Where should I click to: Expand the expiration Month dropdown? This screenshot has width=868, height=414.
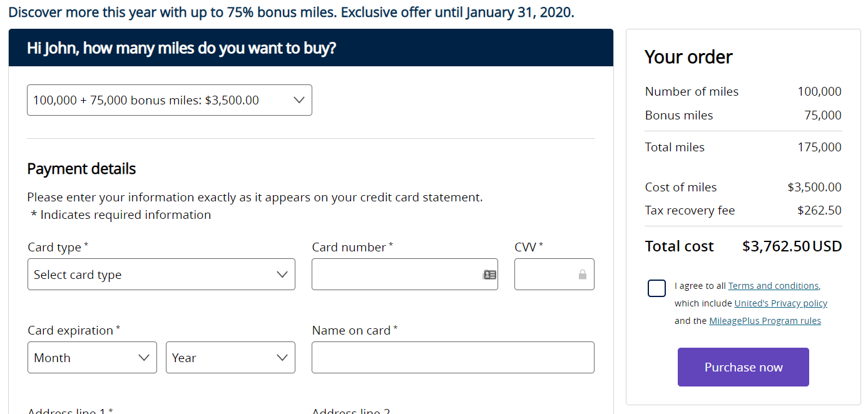(92, 358)
